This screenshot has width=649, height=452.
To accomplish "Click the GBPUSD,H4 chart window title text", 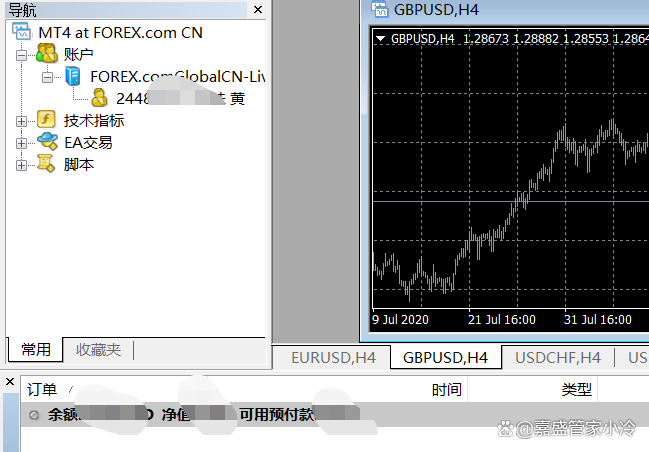I will pyautogui.click(x=436, y=9).
